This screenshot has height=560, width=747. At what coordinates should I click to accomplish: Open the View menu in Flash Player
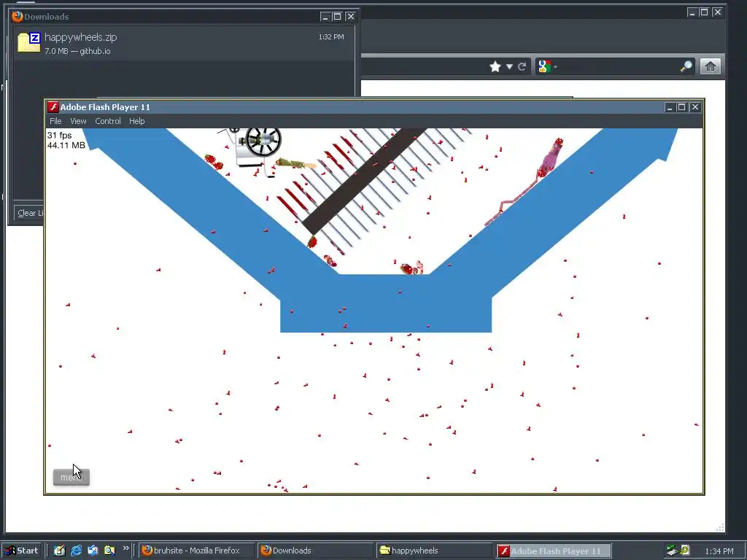click(78, 121)
